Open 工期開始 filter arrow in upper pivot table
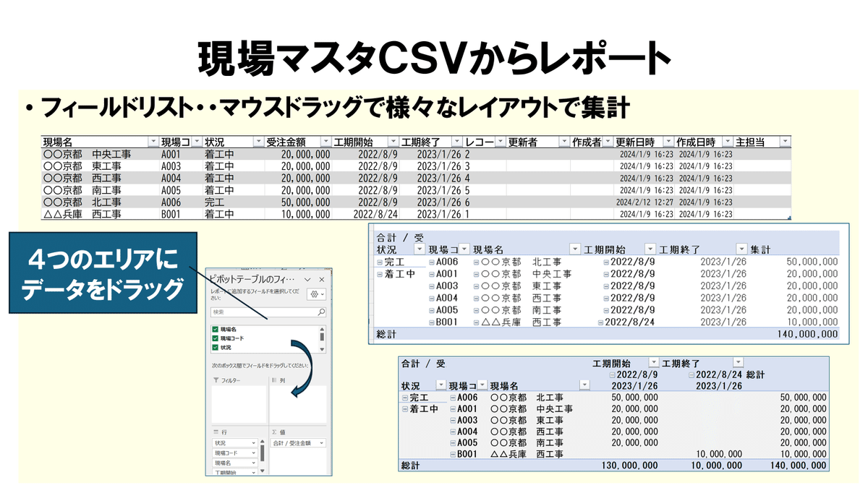 click(x=650, y=249)
